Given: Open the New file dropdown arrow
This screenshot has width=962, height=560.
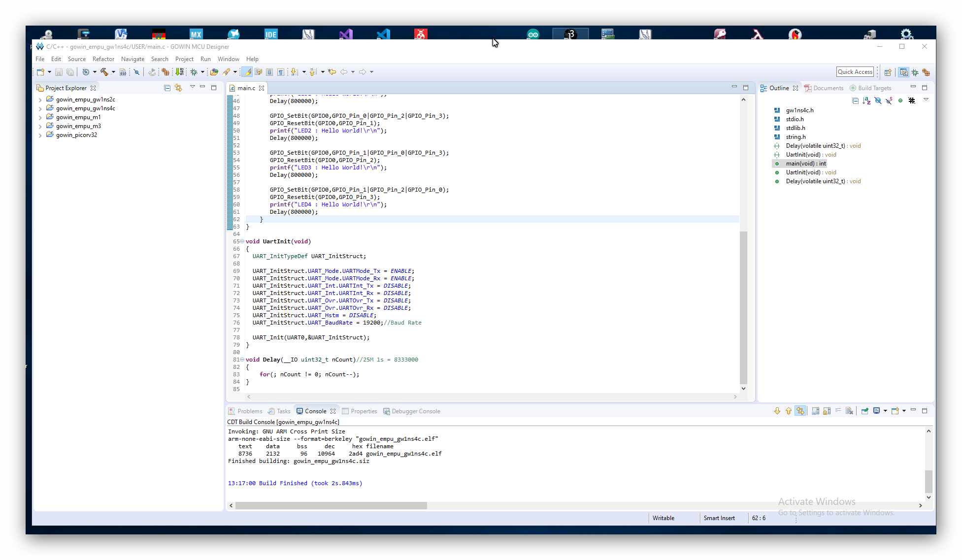Looking at the screenshot, I should click(49, 72).
